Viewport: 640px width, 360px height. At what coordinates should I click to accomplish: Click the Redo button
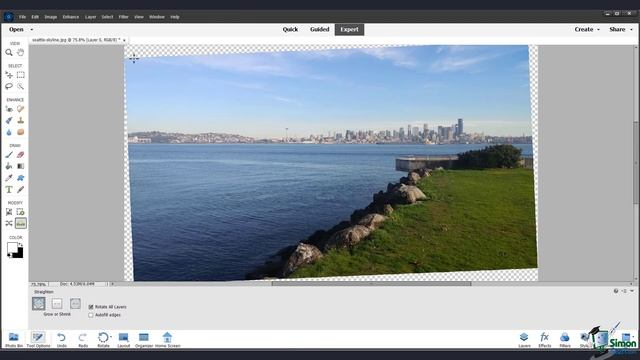coord(83,340)
